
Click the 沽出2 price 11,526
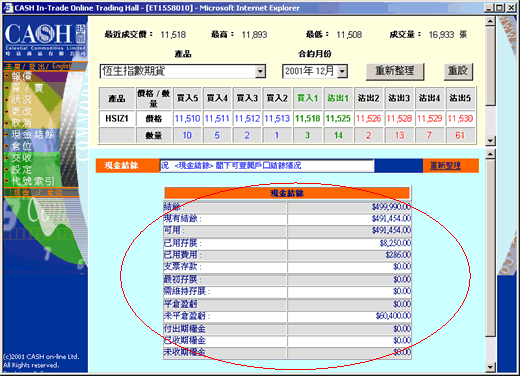coord(368,118)
